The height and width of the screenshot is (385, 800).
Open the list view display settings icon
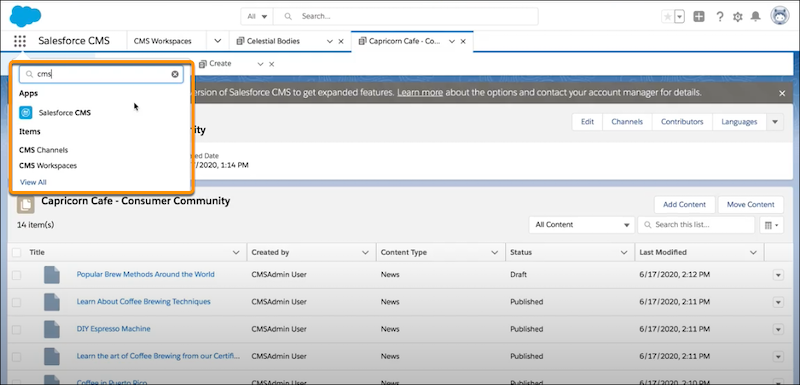click(771, 225)
